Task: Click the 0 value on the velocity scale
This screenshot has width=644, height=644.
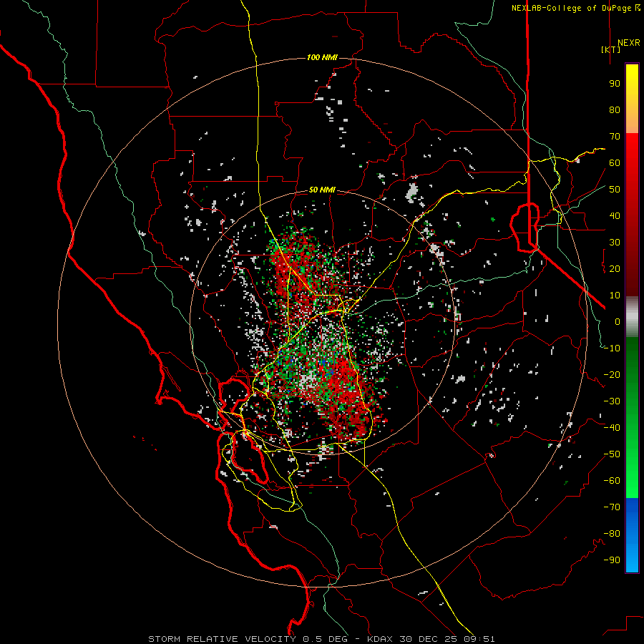Action: pos(618,321)
